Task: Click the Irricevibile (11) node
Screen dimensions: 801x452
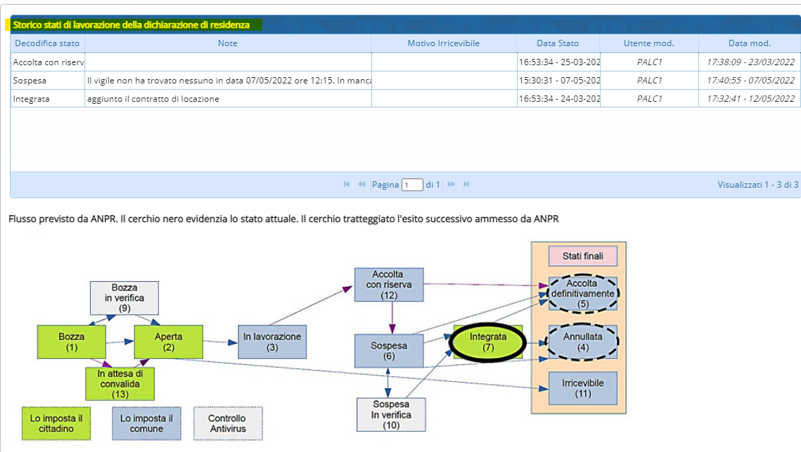Action: pyautogui.click(x=583, y=388)
